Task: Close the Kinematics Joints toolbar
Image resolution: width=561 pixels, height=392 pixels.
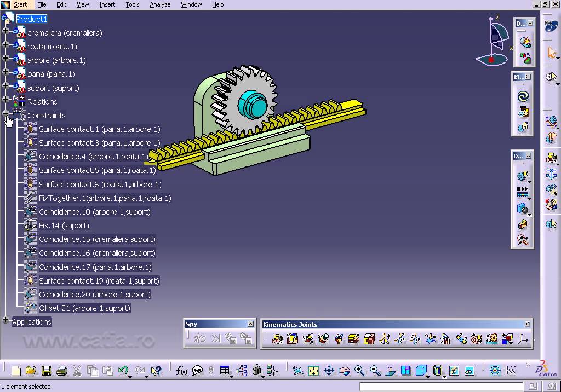Action: click(x=528, y=324)
